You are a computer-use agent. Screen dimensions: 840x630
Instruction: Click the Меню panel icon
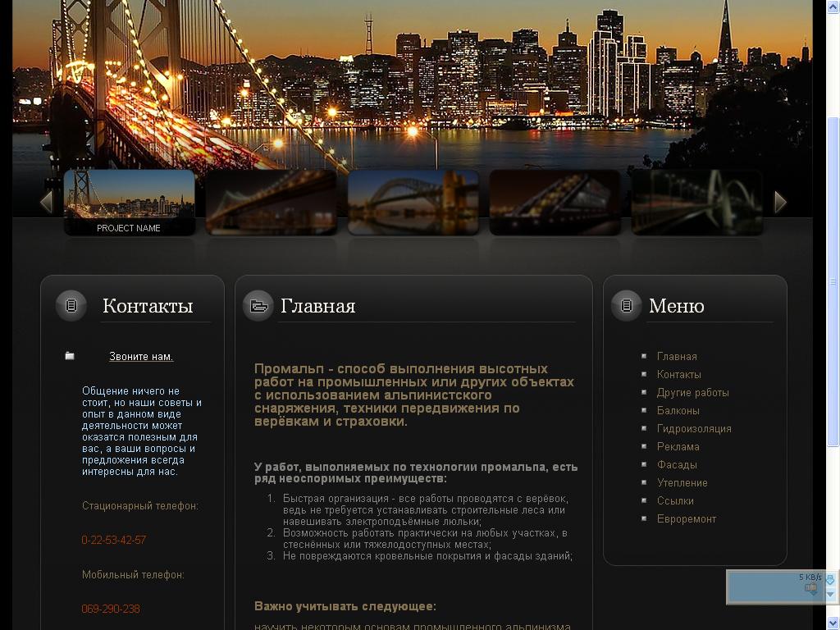pyautogui.click(x=626, y=306)
